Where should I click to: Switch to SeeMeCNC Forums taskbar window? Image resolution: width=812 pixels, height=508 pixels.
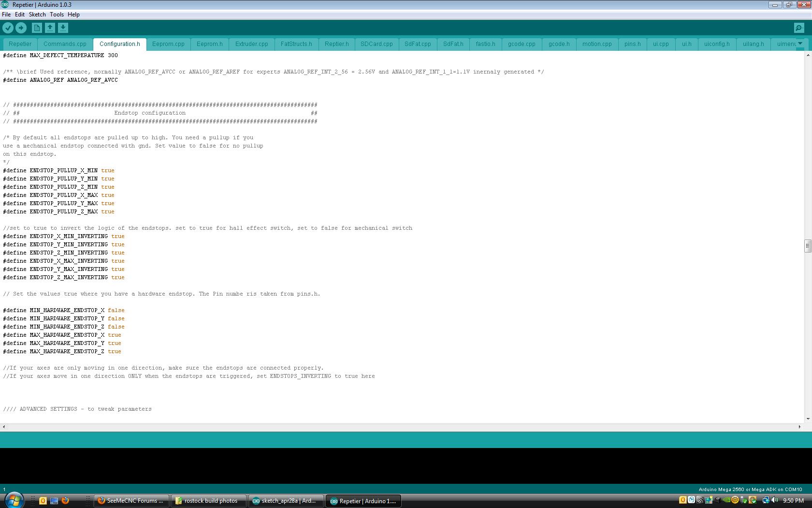tap(131, 501)
